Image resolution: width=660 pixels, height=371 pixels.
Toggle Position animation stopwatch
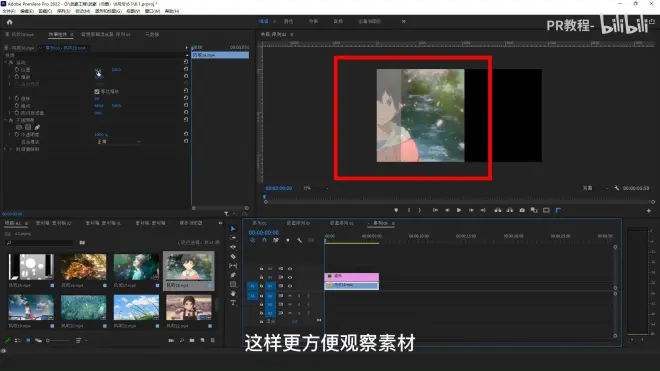click(x=17, y=69)
